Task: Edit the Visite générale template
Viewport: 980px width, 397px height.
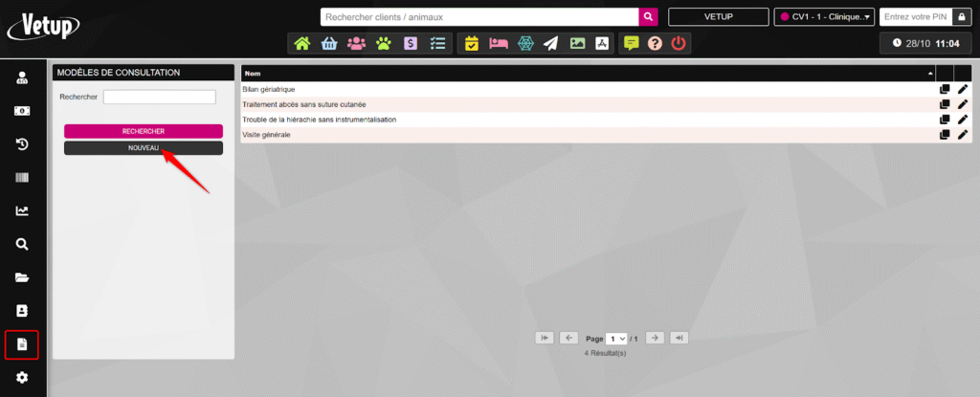Action: click(x=963, y=135)
